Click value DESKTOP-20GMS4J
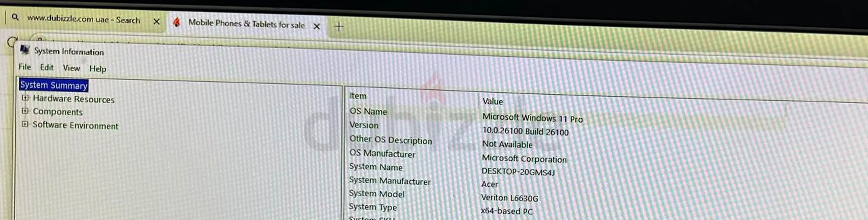This screenshot has width=868, height=220. coord(518,172)
